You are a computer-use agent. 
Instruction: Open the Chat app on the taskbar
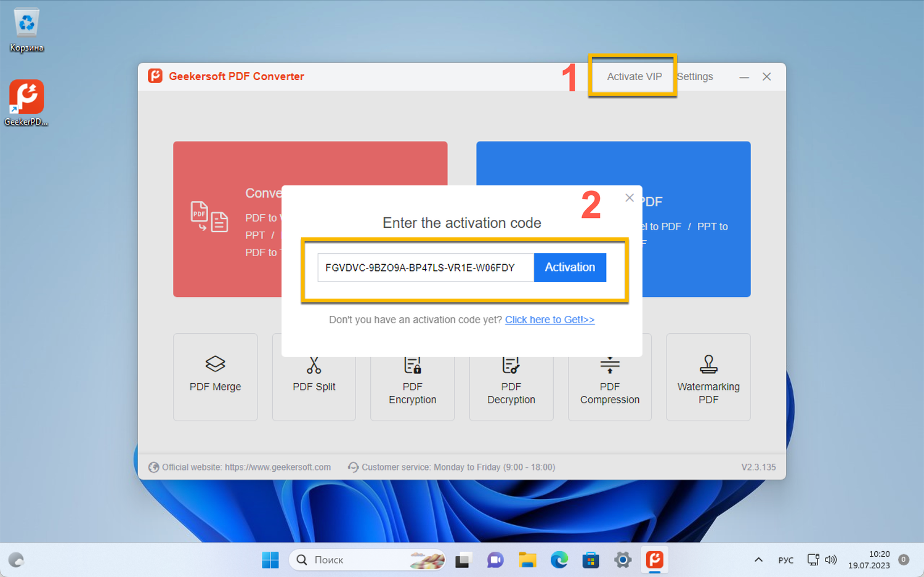coord(495,560)
